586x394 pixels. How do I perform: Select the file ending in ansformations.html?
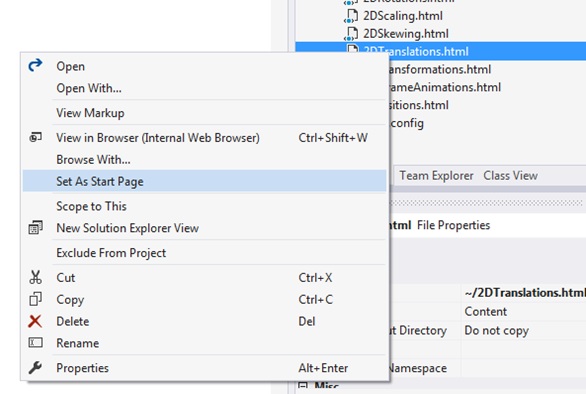tap(440, 69)
